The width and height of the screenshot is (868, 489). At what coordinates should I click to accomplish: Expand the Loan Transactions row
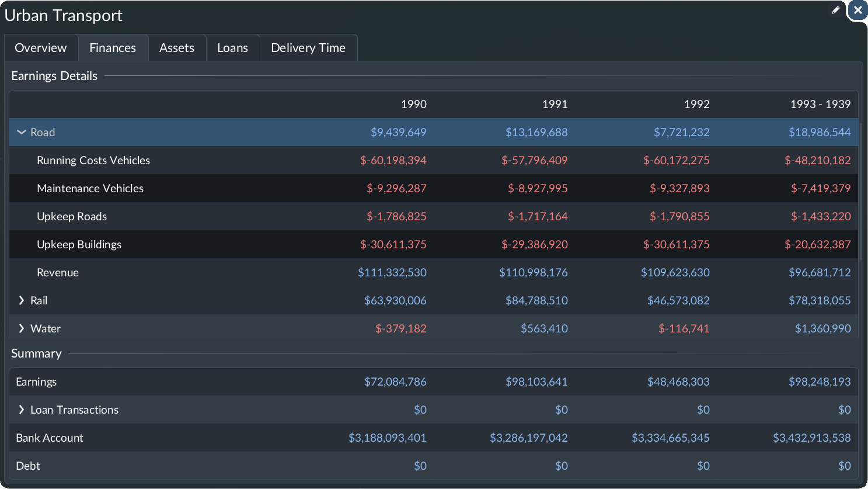(22, 410)
